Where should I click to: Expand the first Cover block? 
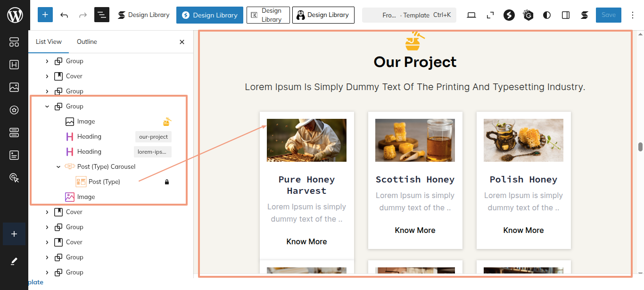coord(47,76)
